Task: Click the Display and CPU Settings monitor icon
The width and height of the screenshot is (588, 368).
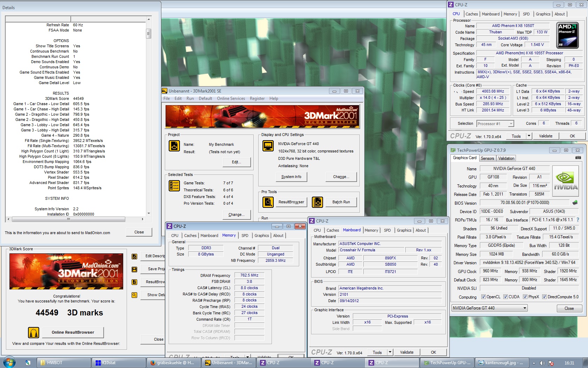Action: pos(268,145)
